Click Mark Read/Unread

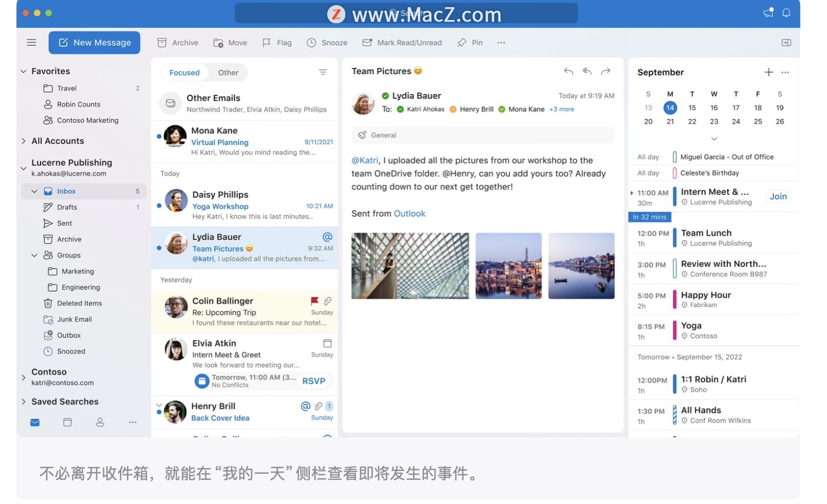pyautogui.click(x=402, y=43)
